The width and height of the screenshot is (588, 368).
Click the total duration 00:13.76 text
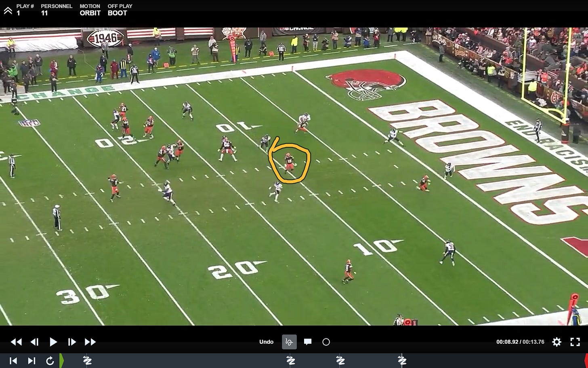533,342
